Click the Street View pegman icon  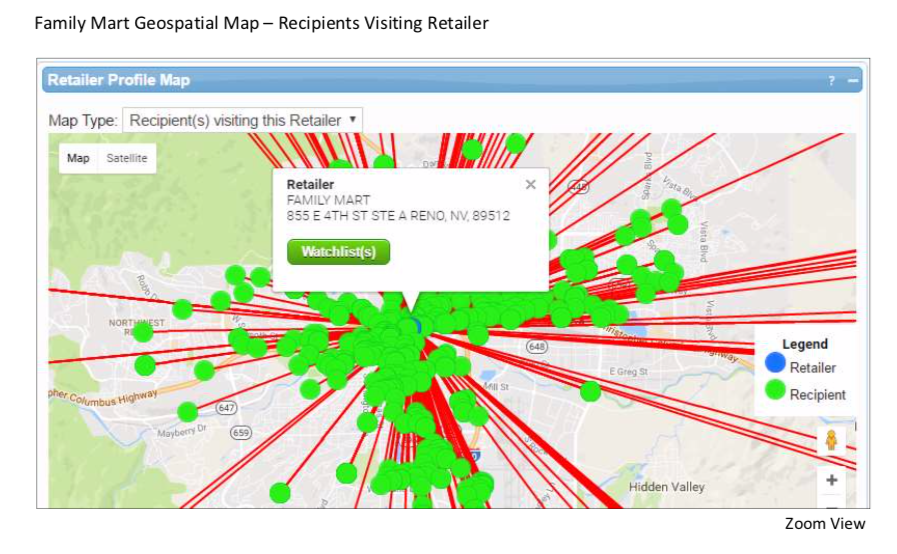tap(831, 440)
